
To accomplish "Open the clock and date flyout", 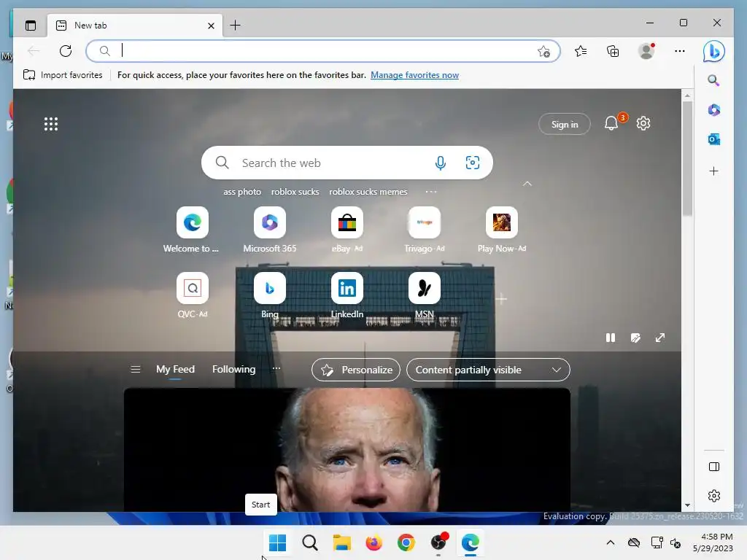I will pyautogui.click(x=713, y=542).
